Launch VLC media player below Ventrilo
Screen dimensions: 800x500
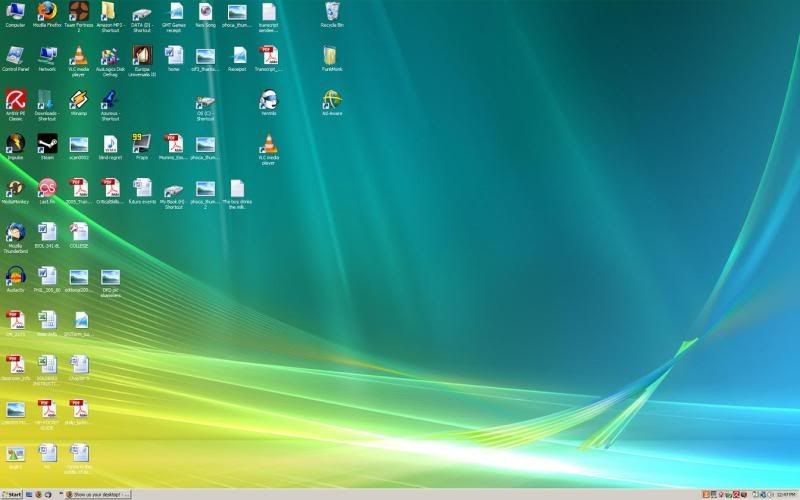(268, 149)
